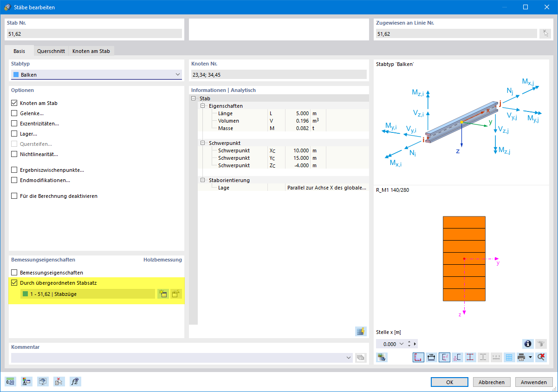This screenshot has height=392, width=558.
Task: Click the color and font settings icon
Action: pos(26,381)
